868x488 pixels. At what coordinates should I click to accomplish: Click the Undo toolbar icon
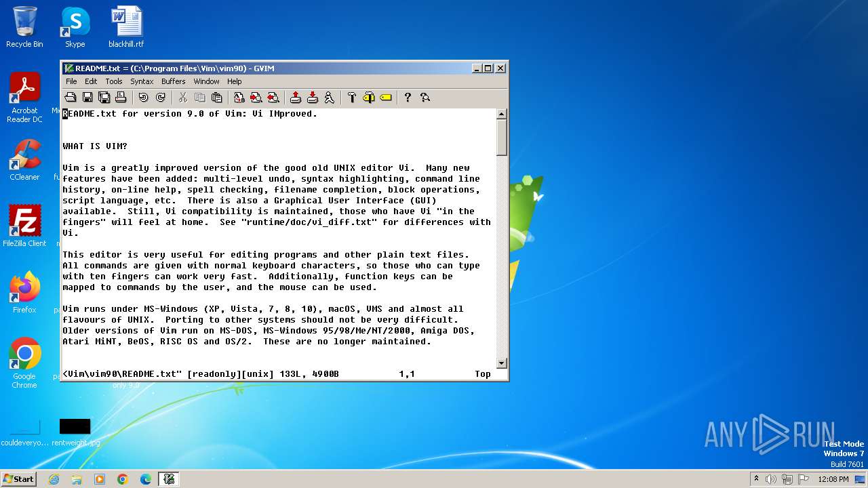144,98
